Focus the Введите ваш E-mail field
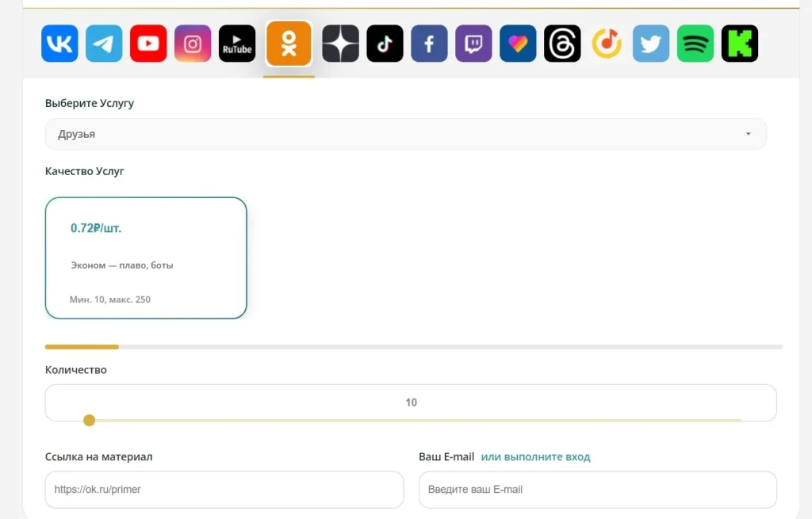Screen dimensions: 812x519 coord(598,490)
